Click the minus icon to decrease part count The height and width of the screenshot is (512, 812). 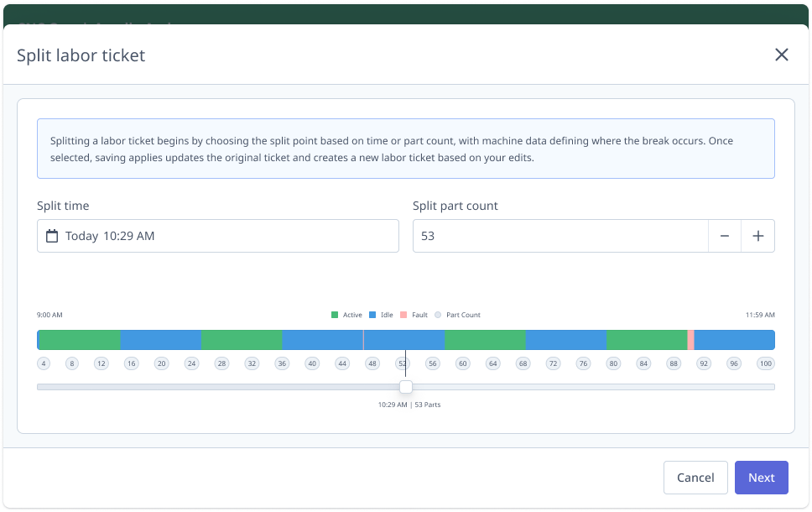pyautogui.click(x=724, y=236)
